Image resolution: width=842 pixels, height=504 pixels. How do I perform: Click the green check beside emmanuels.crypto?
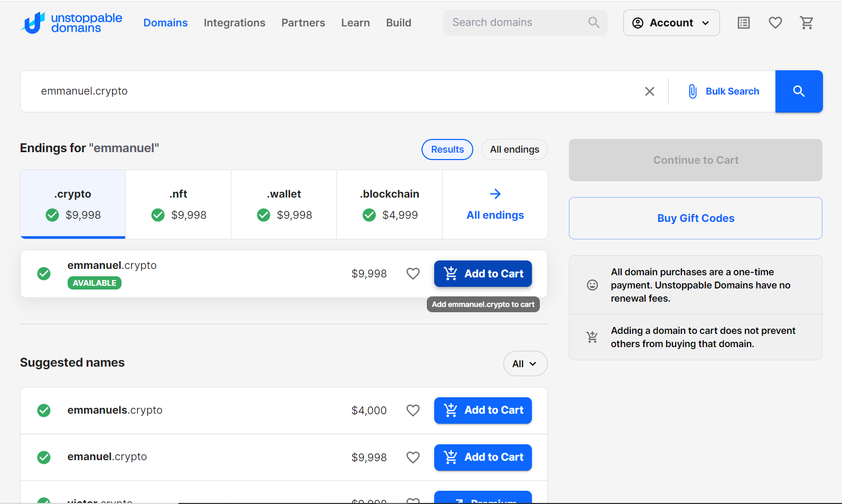44,410
